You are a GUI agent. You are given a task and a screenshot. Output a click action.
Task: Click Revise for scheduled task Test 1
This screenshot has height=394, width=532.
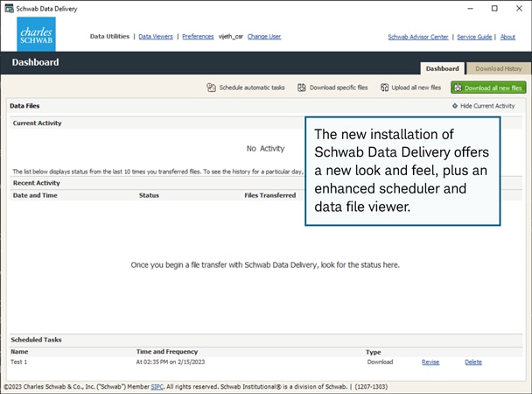(430, 362)
